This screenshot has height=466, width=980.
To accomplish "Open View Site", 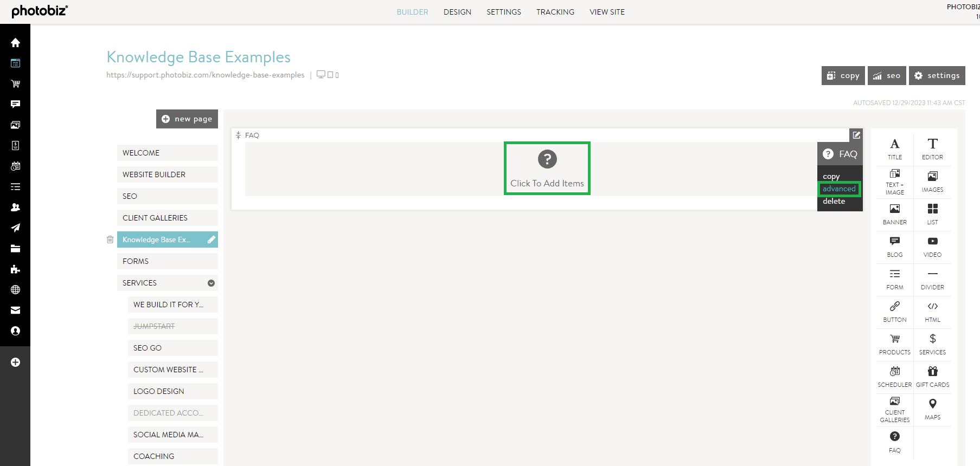I will [x=607, y=12].
